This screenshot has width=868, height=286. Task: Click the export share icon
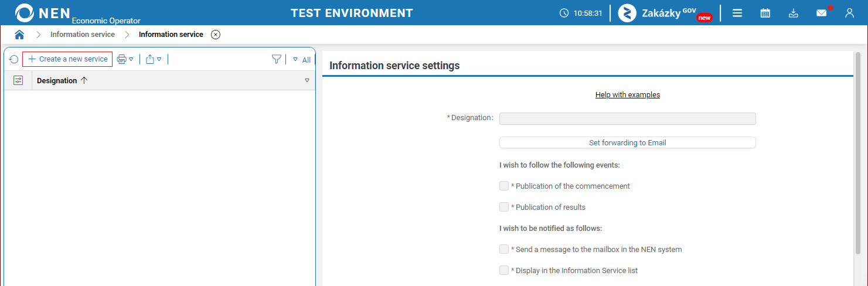point(150,59)
